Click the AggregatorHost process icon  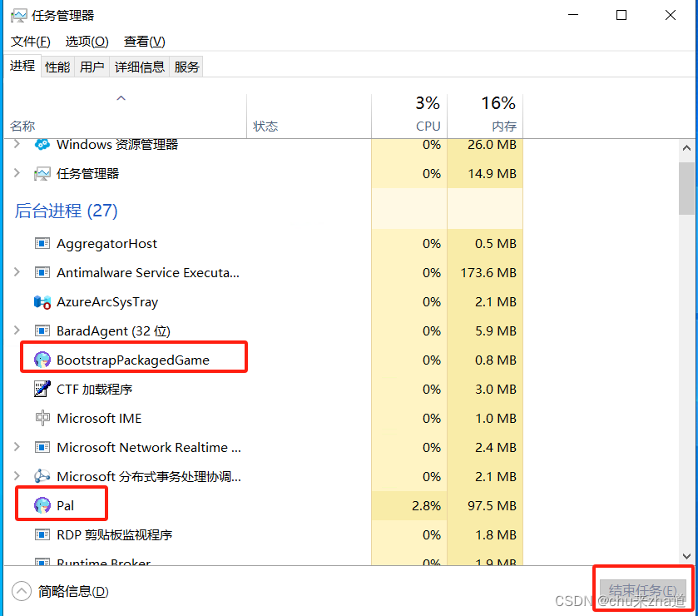click(x=42, y=243)
